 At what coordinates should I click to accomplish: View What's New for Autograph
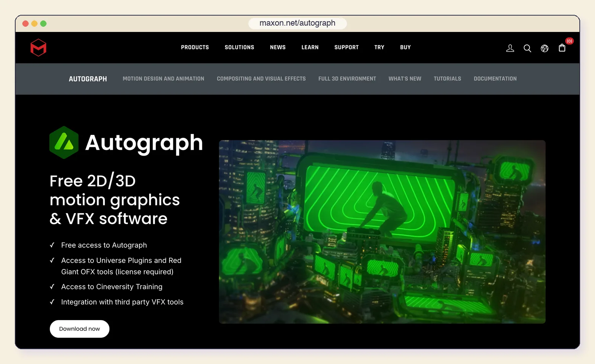pos(405,79)
